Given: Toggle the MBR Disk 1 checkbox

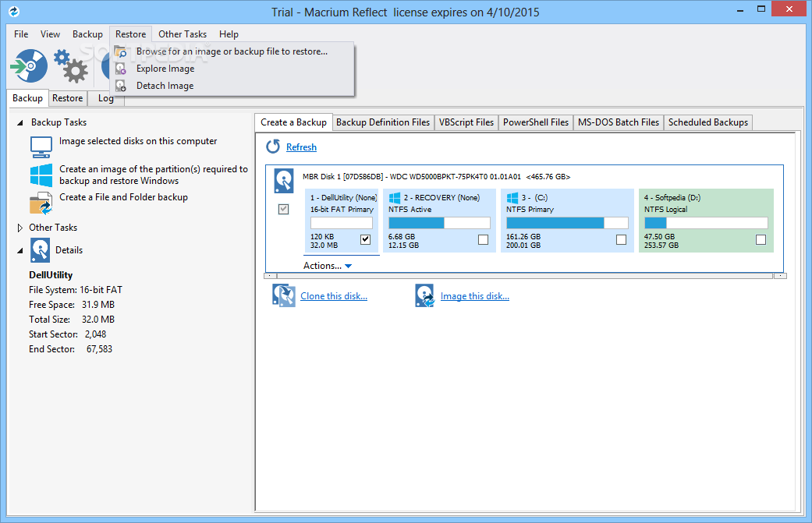Looking at the screenshot, I should (x=283, y=210).
